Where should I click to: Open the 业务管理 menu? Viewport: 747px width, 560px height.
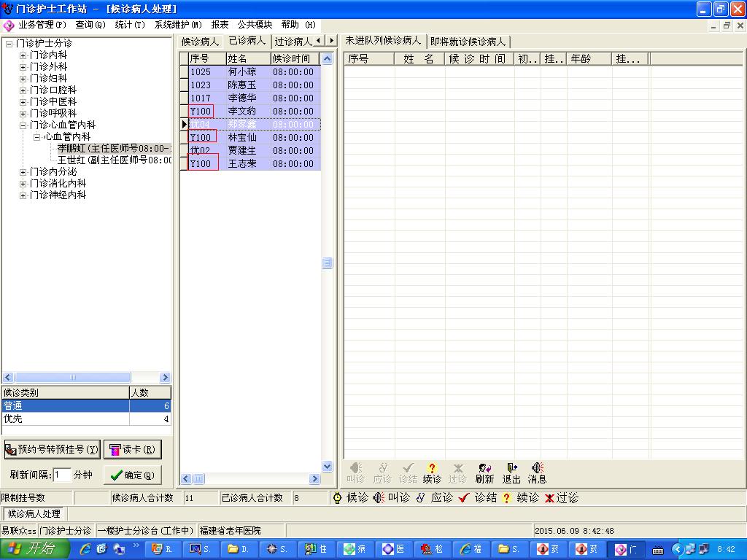click(x=42, y=25)
